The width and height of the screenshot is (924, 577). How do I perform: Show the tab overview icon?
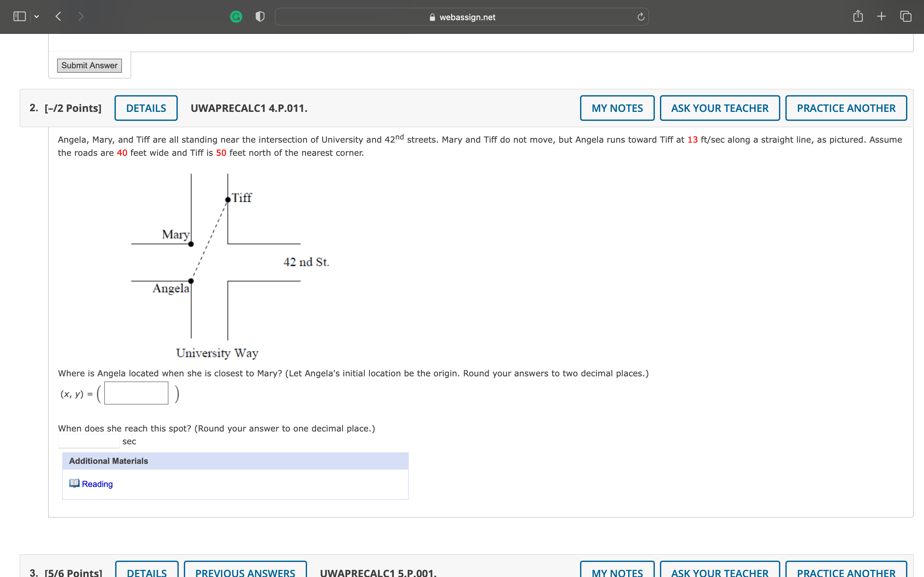[x=905, y=16]
